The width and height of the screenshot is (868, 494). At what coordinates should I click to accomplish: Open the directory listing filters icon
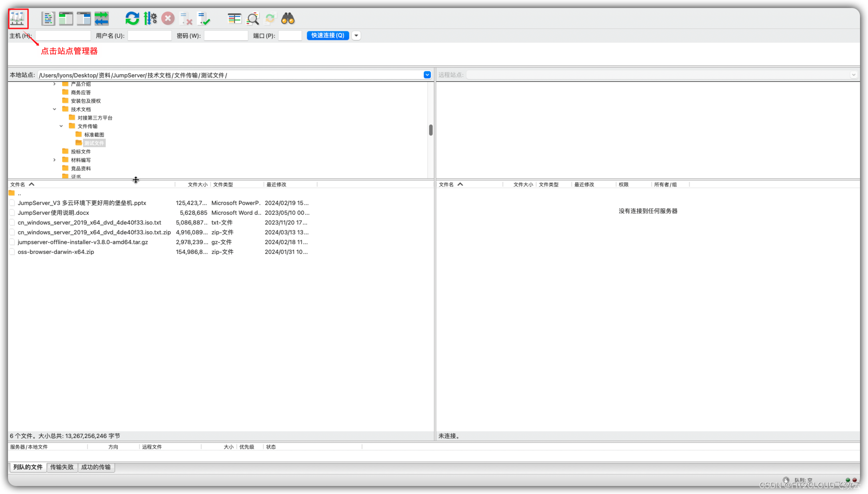tap(235, 19)
